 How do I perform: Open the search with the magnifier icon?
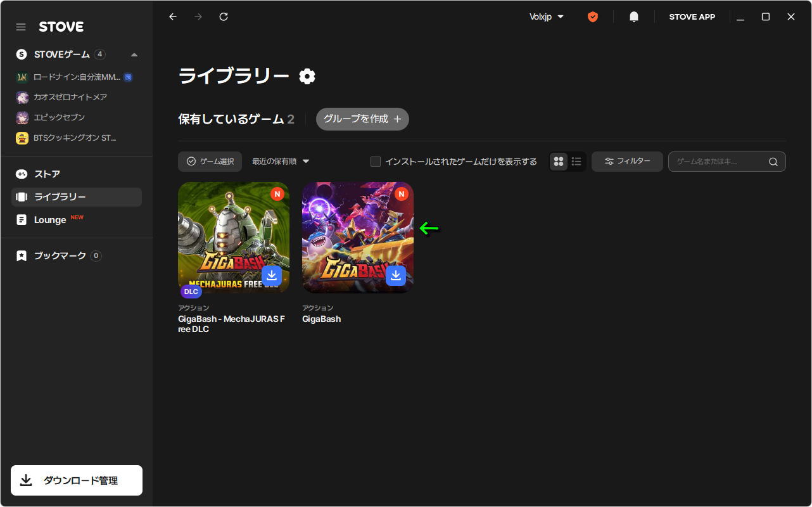(x=773, y=162)
